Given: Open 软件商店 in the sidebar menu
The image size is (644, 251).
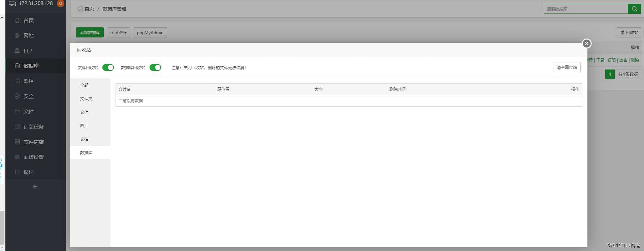Looking at the screenshot, I should 36,142.
